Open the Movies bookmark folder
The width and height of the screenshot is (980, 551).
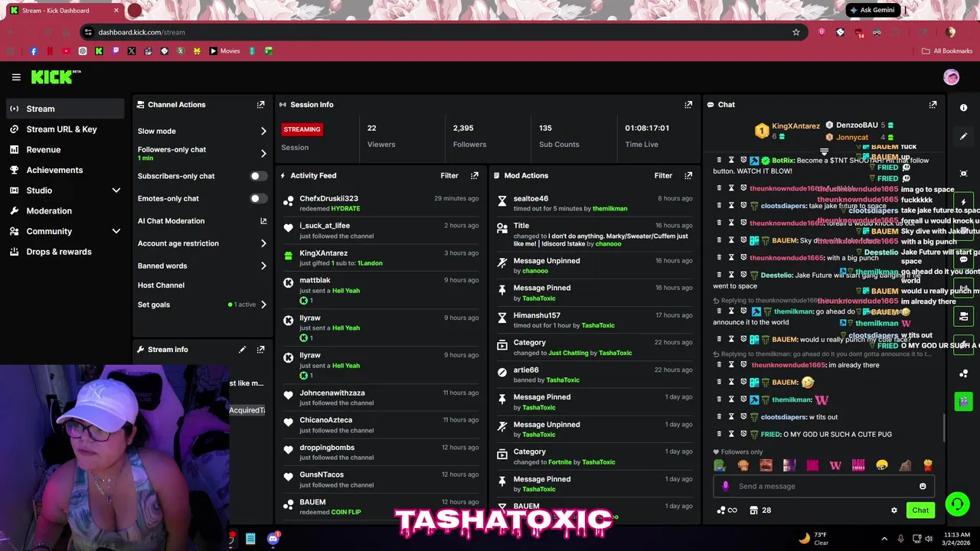coord(225,51)
